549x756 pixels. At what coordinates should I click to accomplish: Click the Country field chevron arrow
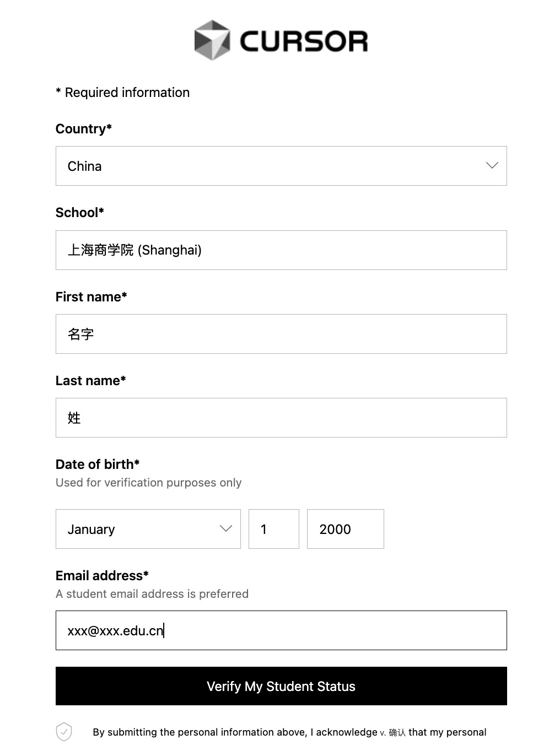492,166
